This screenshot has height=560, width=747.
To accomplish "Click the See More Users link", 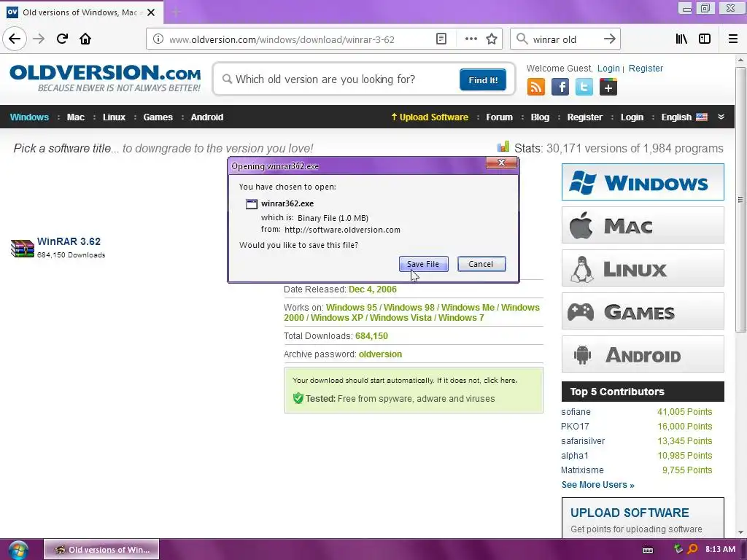I will [x=597, y=485].
